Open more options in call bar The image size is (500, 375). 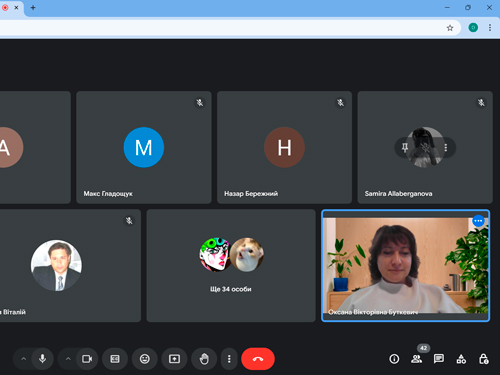pos(229,359)
